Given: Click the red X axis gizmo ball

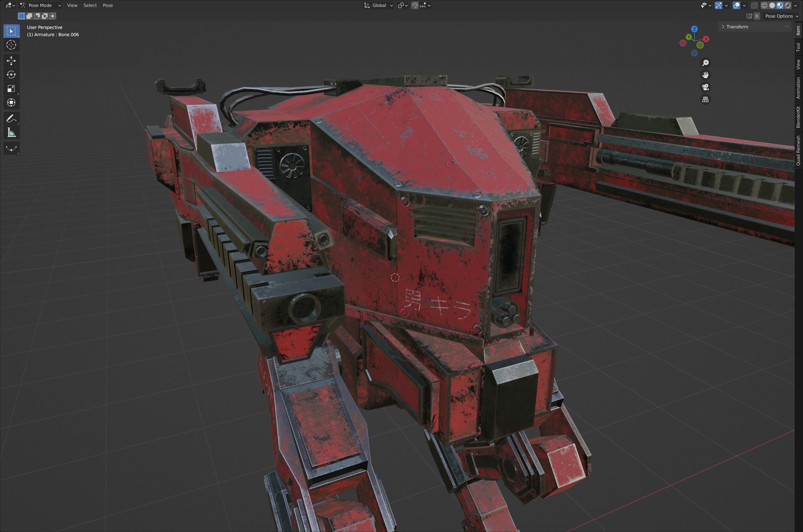Looking at the screenshot, I should click(x=706, y=39).
